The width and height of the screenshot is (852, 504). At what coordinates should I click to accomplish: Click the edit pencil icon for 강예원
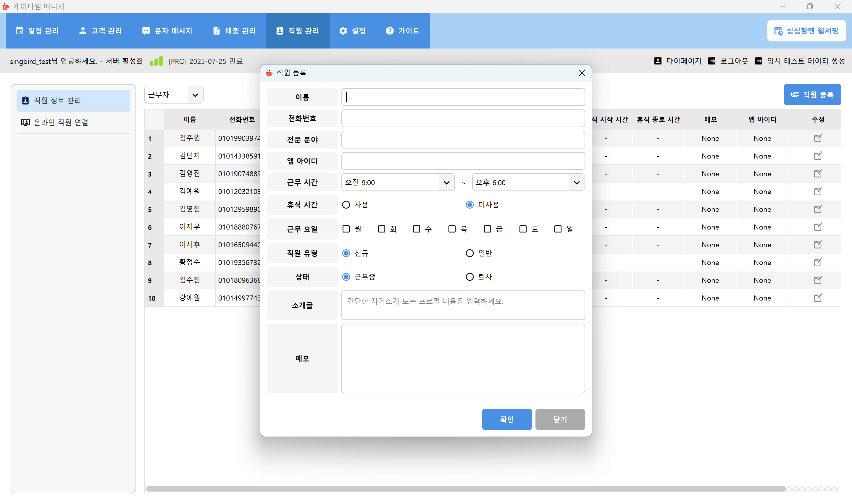point(818,298)
